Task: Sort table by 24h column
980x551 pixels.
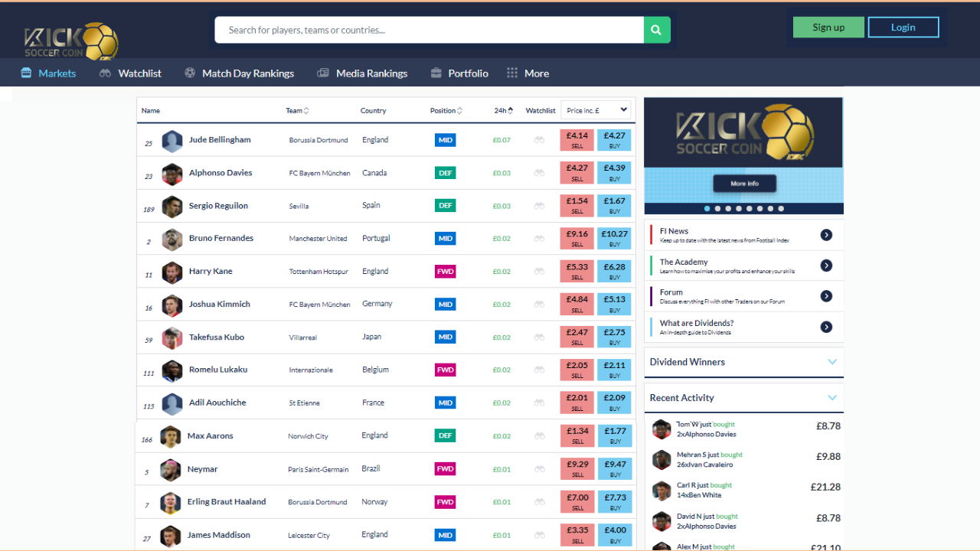Action: [504, 111]
